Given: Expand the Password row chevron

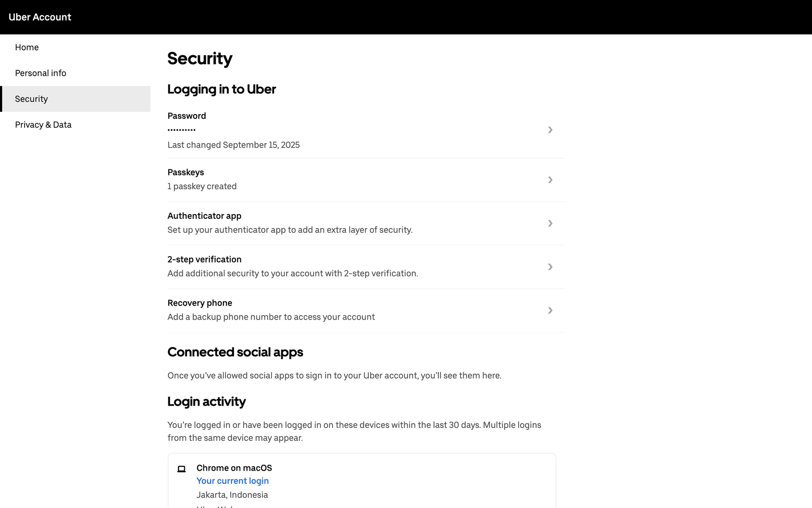Looking at the screenshot, I should tap(550, 130).
